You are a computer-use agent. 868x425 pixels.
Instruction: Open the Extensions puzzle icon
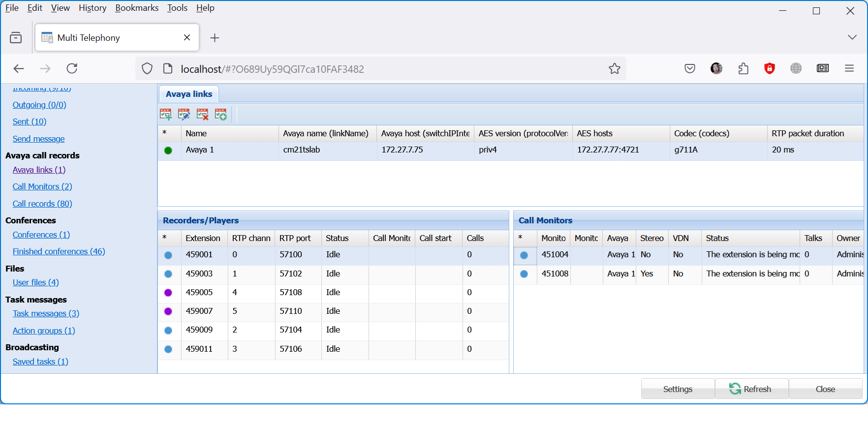(743, 69)
